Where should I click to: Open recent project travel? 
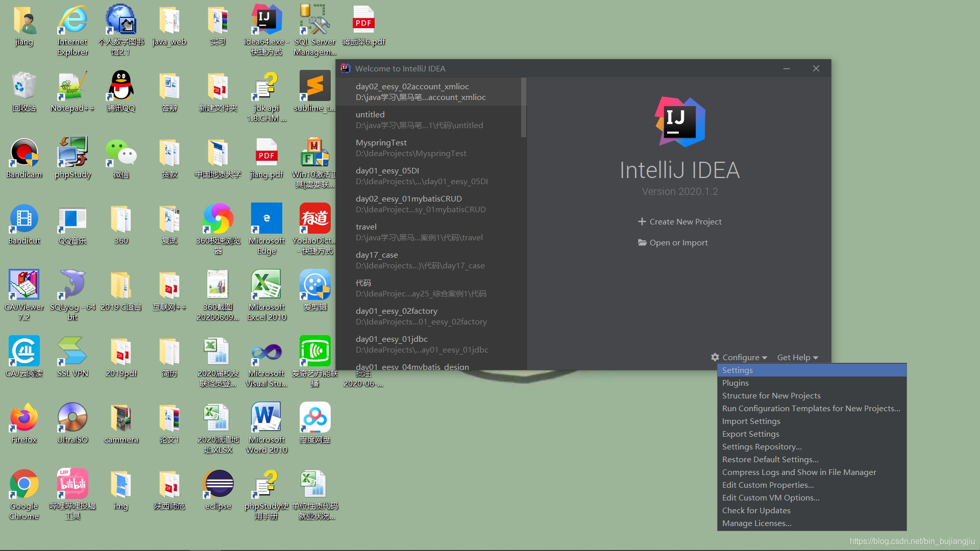coord(429,232)
